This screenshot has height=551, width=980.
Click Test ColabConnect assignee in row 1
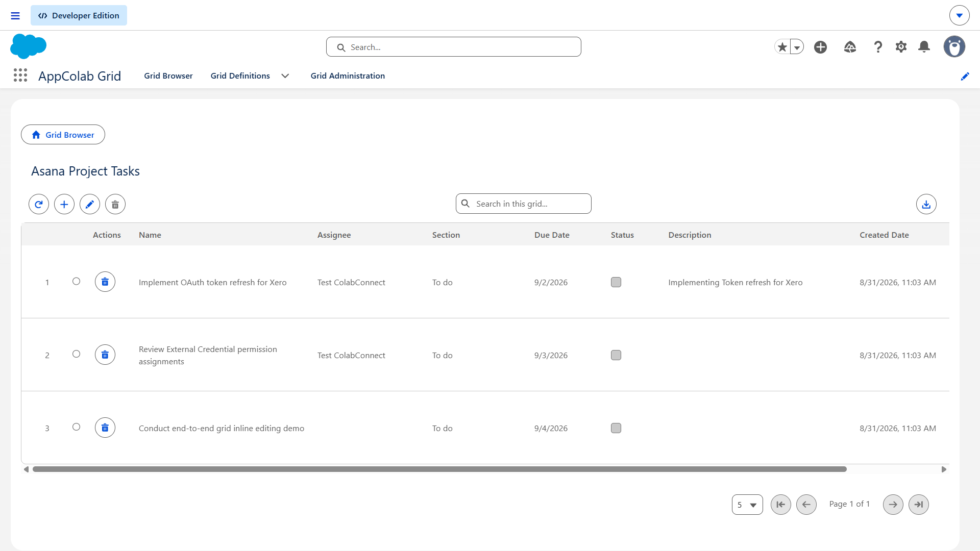point(351,282)
